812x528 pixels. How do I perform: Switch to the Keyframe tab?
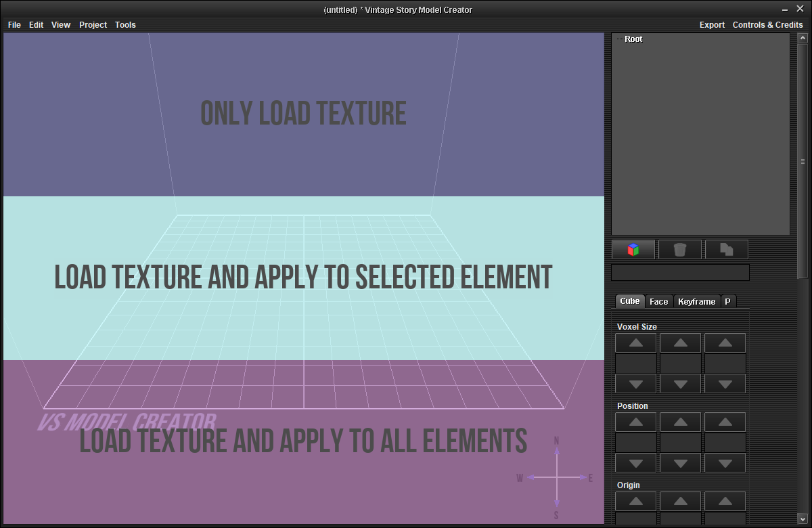pyautogui.click(x=696, y=302)
